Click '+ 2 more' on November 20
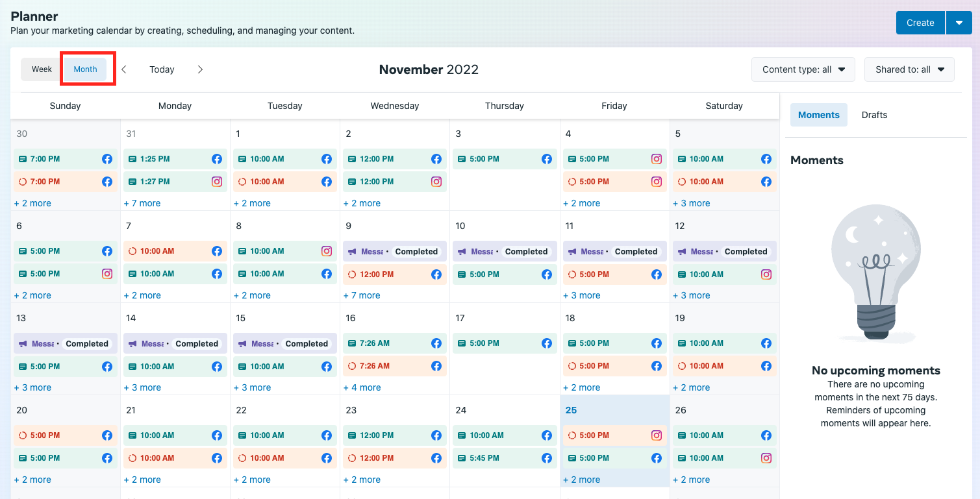Screen dimensions: 980x499 point(32,480)
